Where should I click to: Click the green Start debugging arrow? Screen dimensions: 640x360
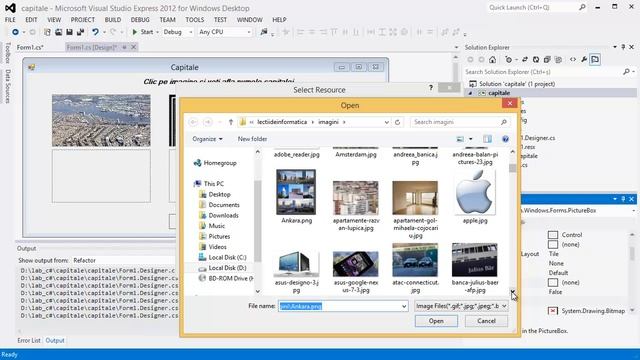[x=134, y=32]
